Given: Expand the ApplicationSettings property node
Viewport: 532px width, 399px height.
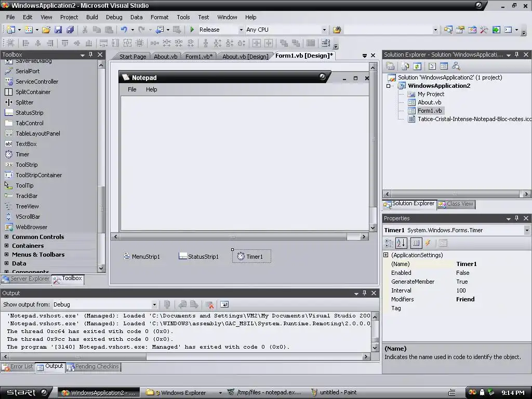Looking at the screenshot, I should pyautogui.click(x=386, y=255).
